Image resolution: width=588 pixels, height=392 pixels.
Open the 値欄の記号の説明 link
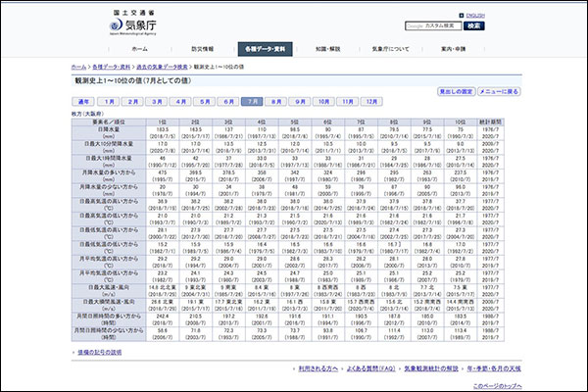pyautogui.click(x=99, y=350)
